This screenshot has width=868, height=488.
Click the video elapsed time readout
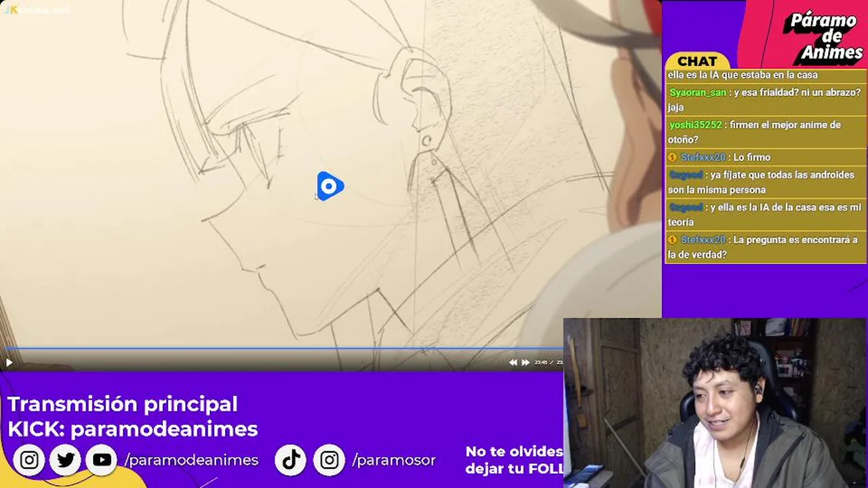(x=540, y=363)
